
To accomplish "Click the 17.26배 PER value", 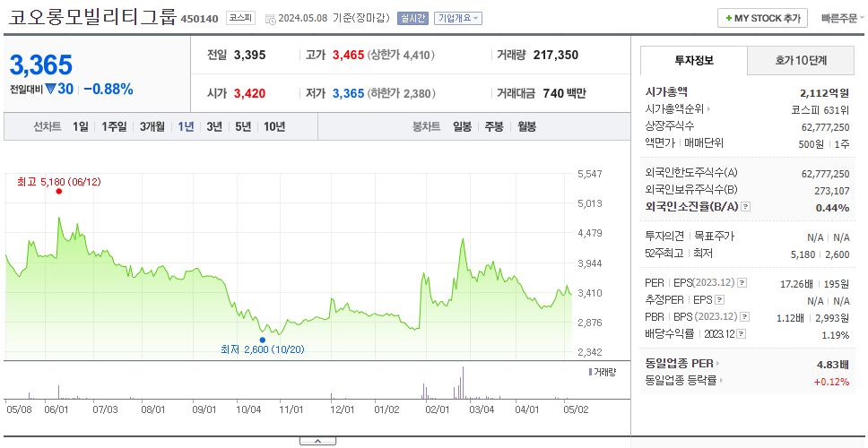I will [796, 284].
